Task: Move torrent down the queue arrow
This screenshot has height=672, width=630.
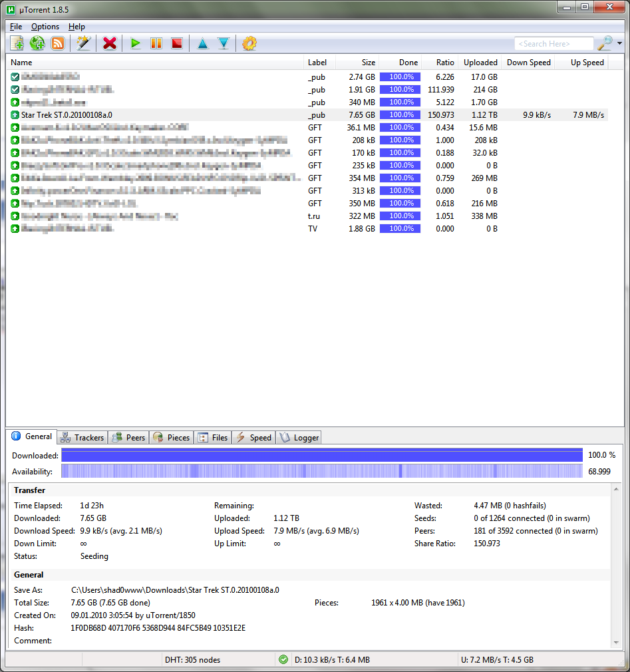Action: click(x=224, y=43)
